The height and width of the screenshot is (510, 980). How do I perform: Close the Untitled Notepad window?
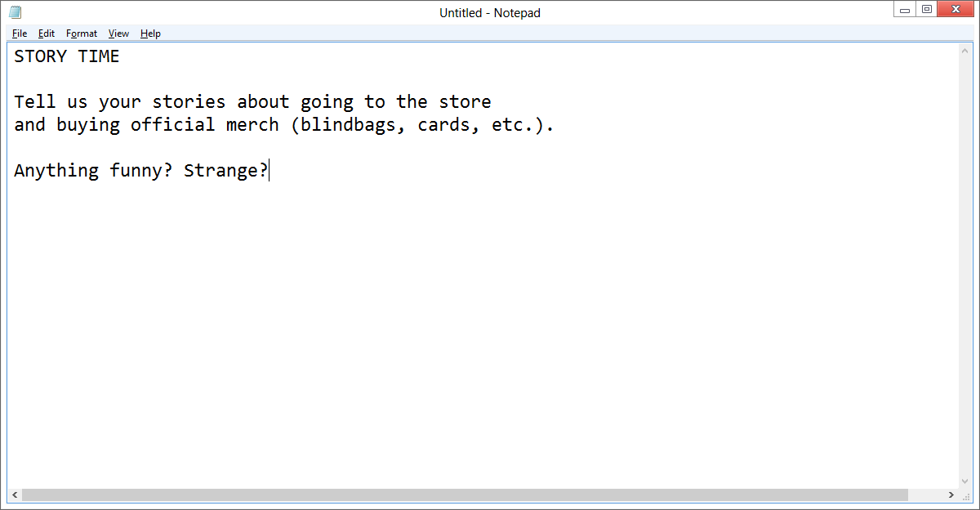[x=956, y=9]
